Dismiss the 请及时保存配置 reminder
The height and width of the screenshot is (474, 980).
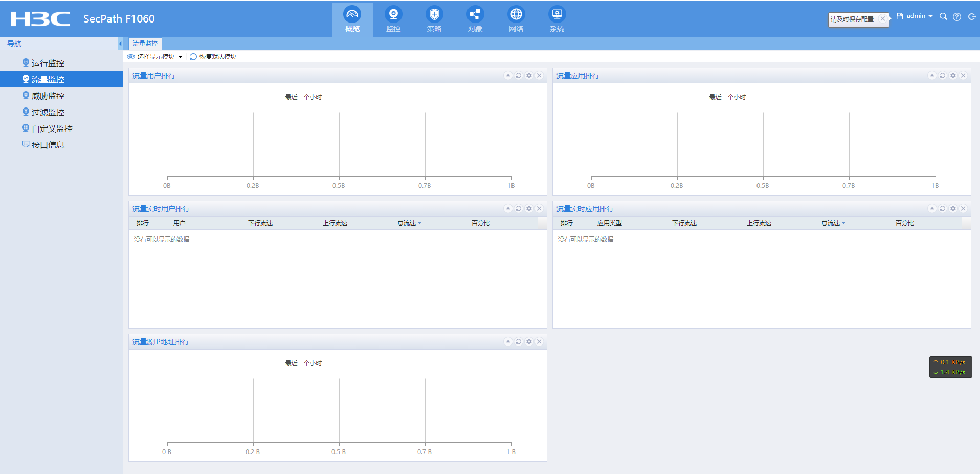pos(882,19)
